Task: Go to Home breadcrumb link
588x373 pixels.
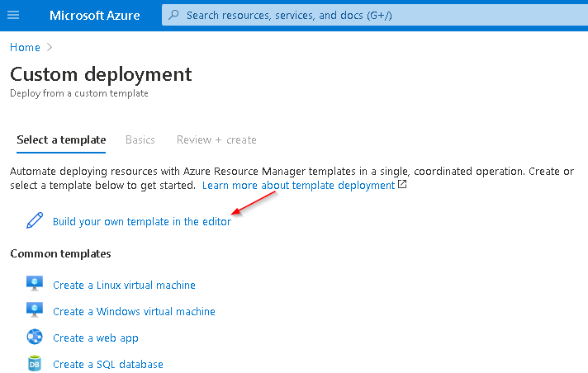Action: (25, 47)
